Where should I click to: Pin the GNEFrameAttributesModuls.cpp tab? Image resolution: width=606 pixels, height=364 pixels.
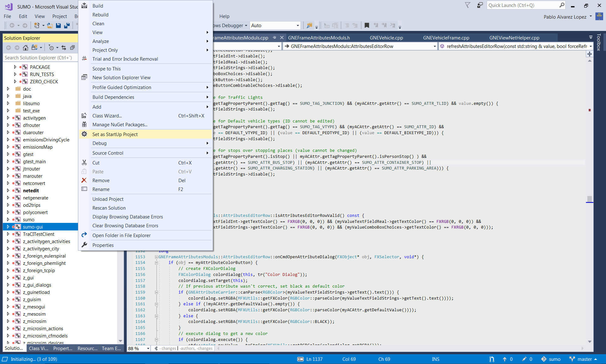(x=274, y=38)
